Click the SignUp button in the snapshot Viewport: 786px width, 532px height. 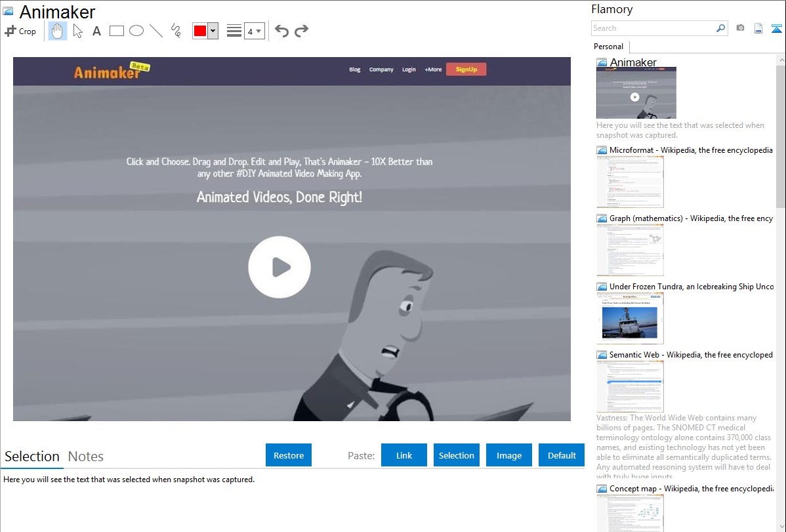[x=466, y=70]
